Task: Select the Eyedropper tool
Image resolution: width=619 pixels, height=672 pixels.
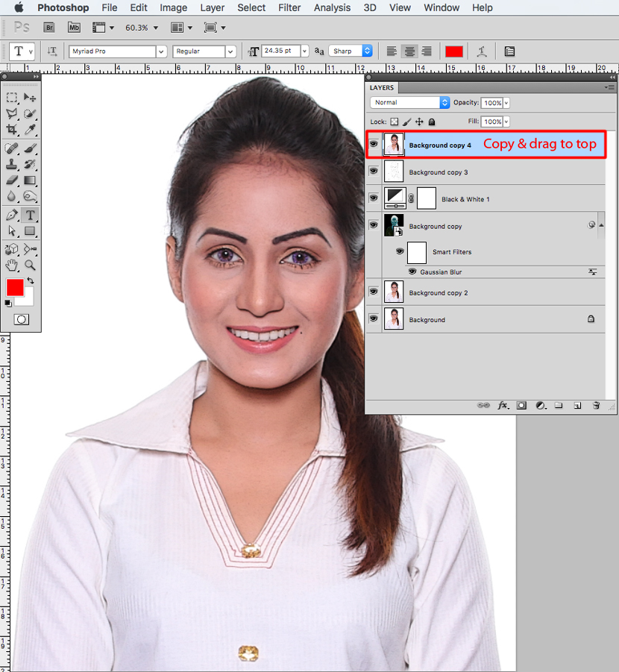Action: tap(30, 130)
